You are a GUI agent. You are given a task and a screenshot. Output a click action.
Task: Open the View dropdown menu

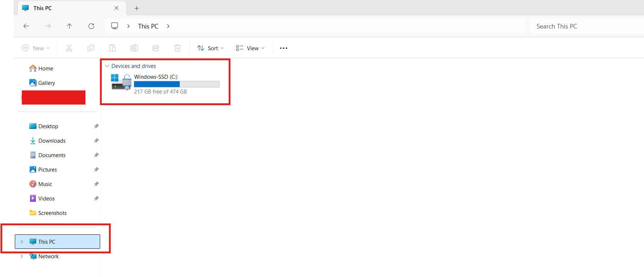(250, 48)
